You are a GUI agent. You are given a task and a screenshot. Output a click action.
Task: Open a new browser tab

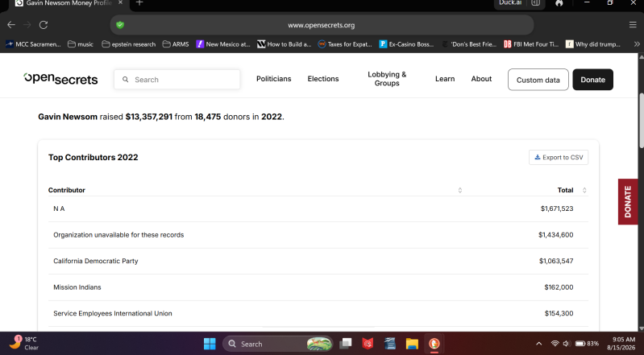[139, 3]
